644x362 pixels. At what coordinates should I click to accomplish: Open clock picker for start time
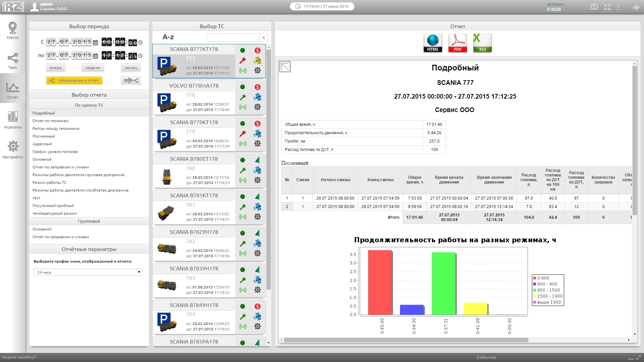(x=141, y=43)
